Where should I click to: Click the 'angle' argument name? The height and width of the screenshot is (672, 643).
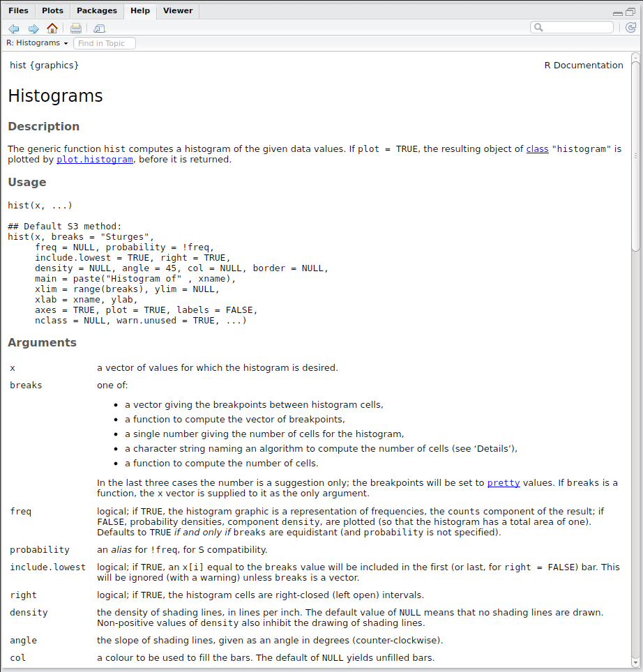tap(23, 641)
